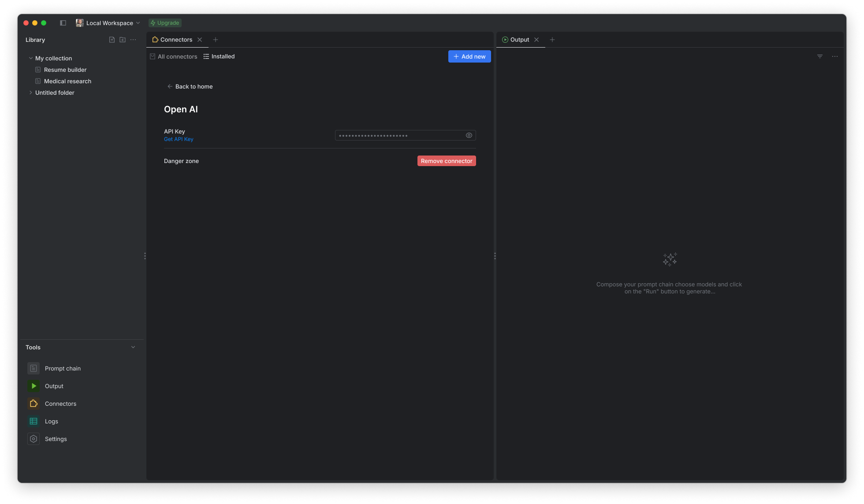Screen dimensions: 864x504
Task: Click the middle panel divider handle
Action: coord(495,256)
